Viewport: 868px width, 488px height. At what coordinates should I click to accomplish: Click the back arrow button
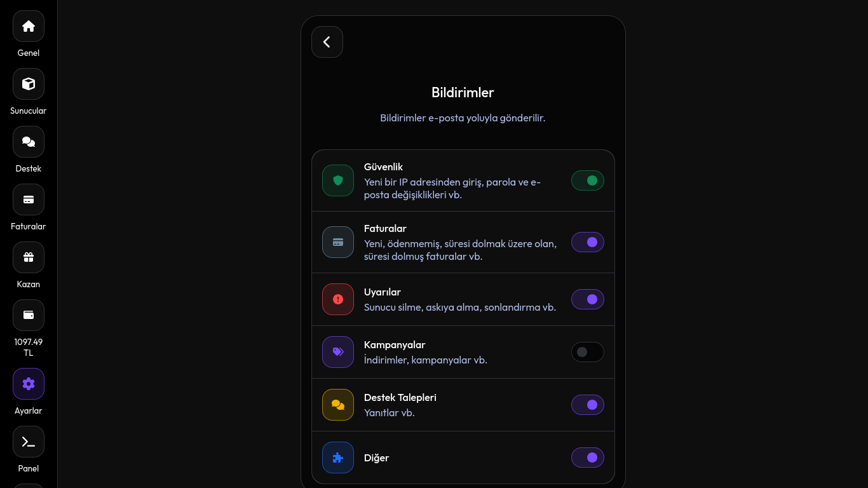coord(327,42)
